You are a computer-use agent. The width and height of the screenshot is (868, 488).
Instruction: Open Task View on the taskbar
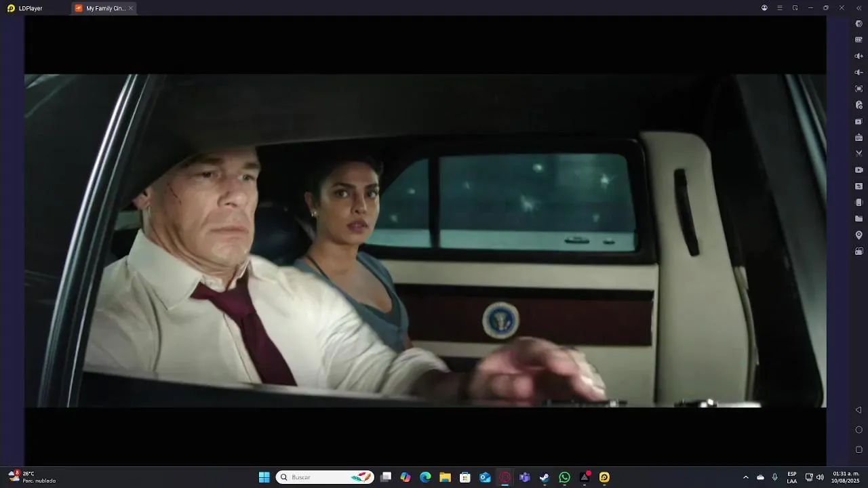(x=386, y=477)
